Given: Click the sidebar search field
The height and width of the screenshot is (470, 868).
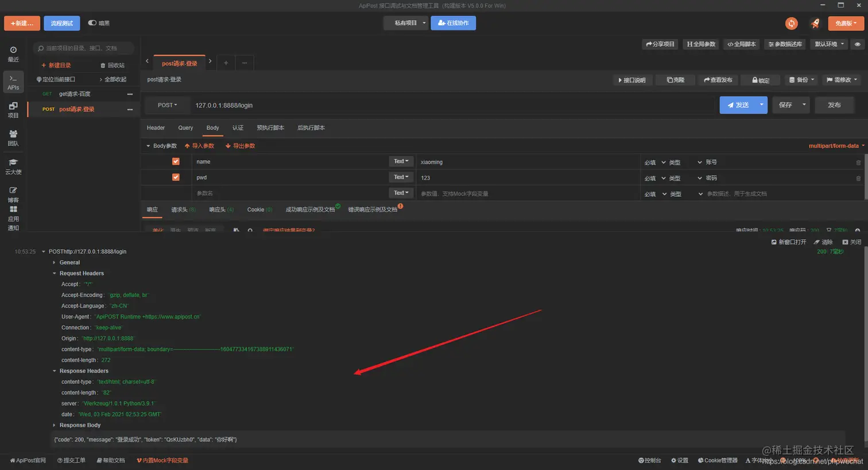Looking at the screenshot, I should coord(84,48).
